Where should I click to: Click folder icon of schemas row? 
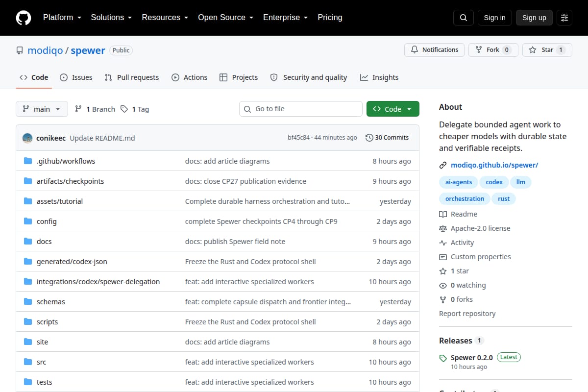28,302
